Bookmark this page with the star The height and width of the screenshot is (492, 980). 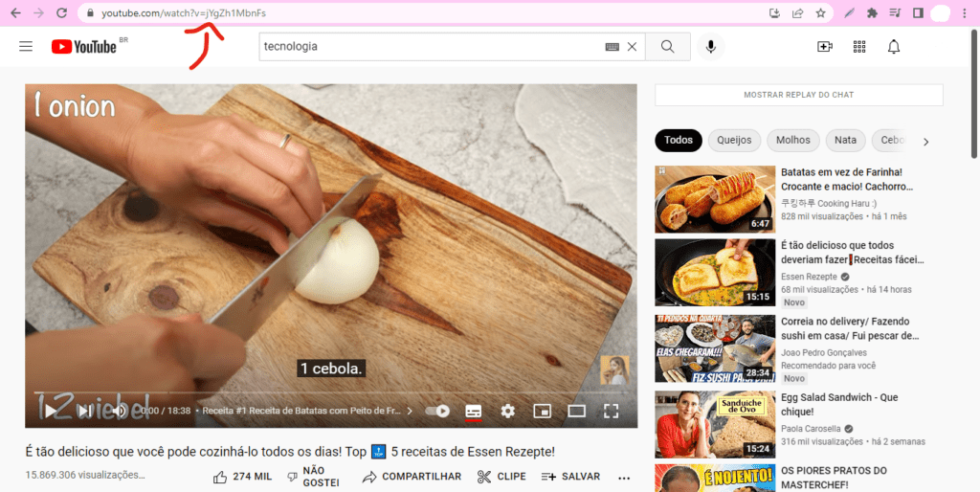(820, 13)
